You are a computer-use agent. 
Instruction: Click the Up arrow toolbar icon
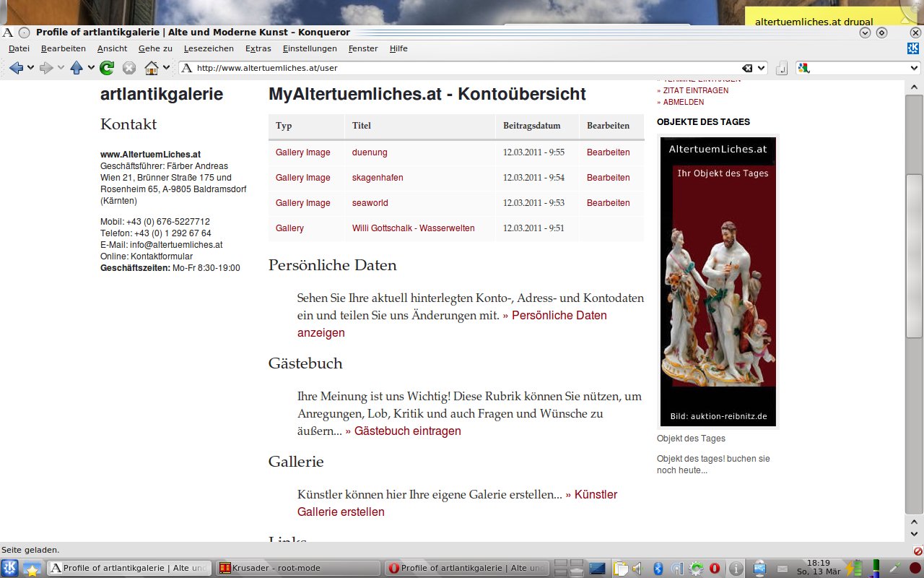point(77,68)
